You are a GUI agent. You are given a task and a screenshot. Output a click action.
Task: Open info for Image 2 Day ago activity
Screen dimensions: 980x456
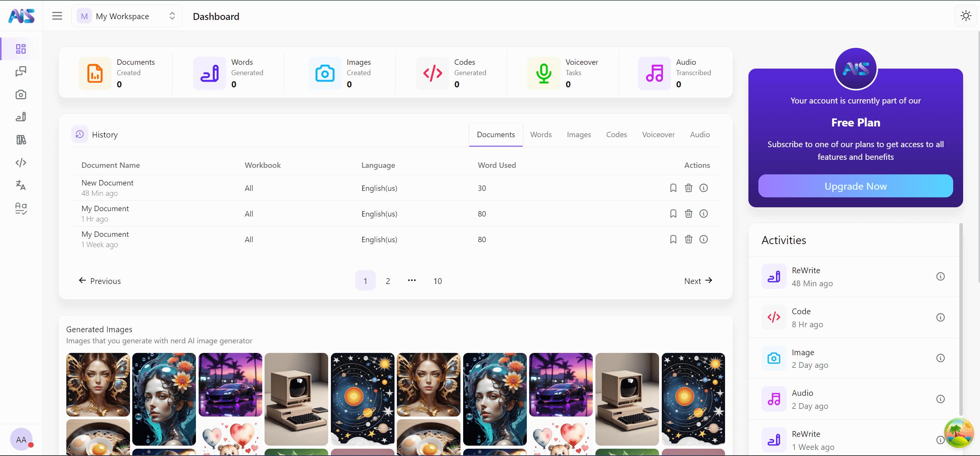[941, 358]
